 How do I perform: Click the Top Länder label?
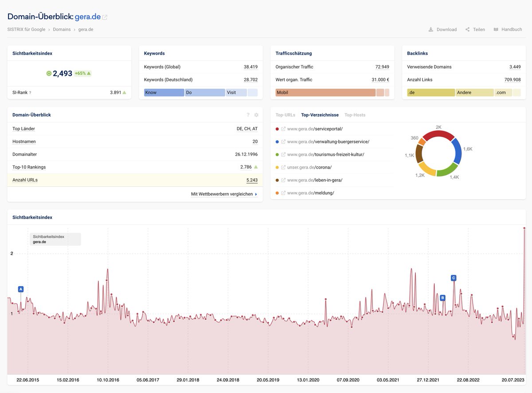(23, 129)
